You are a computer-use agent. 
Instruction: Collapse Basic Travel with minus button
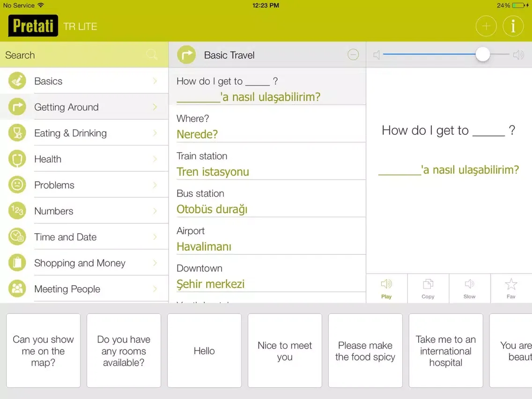pyautogui.click(x=353, y=55)
